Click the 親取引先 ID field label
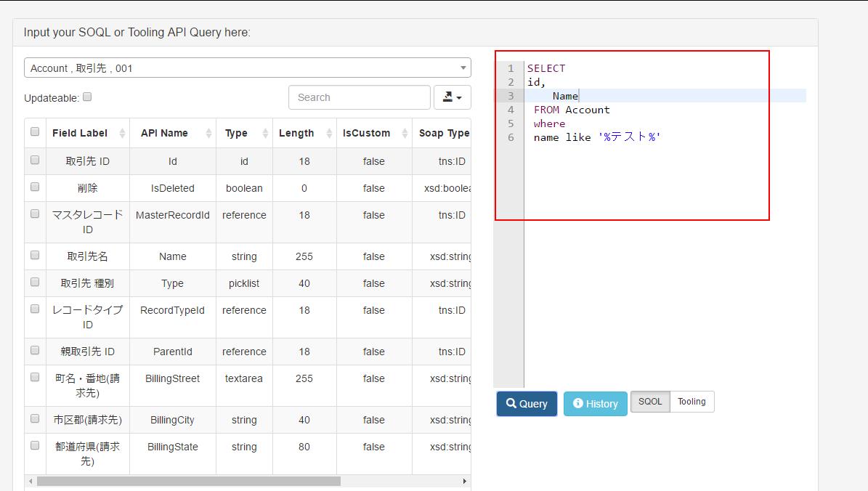868x491 pixels. (87, 352)
